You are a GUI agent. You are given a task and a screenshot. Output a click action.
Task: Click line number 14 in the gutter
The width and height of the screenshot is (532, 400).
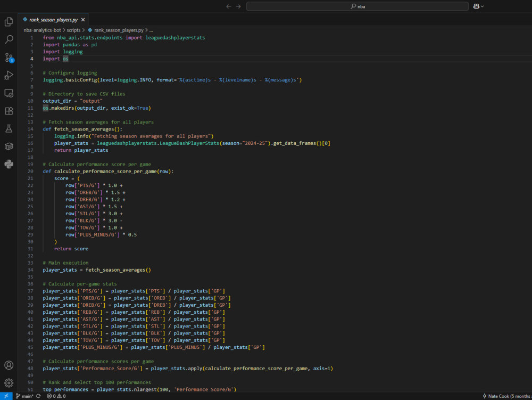coord(30,129)
